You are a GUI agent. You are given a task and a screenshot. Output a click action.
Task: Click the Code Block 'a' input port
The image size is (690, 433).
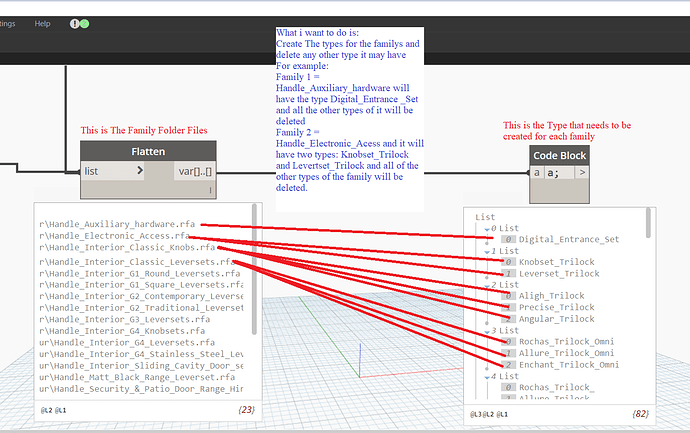pos(536,173)
